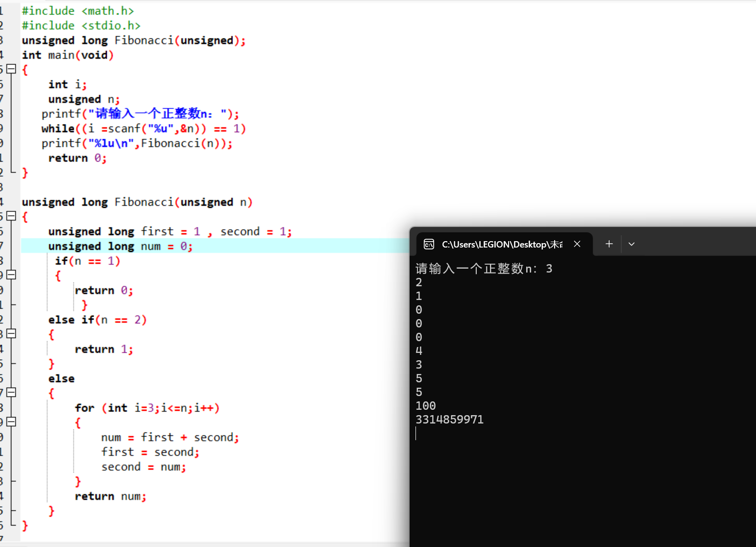
Task: Click the "unsigned n;" declaration
Action: click(x=84, y=99)
